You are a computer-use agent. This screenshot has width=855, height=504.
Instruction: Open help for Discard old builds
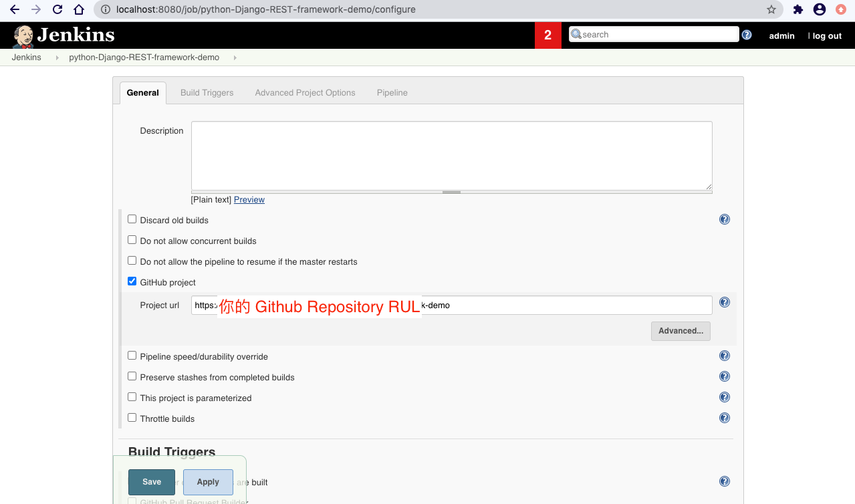(x=724, y=219)
